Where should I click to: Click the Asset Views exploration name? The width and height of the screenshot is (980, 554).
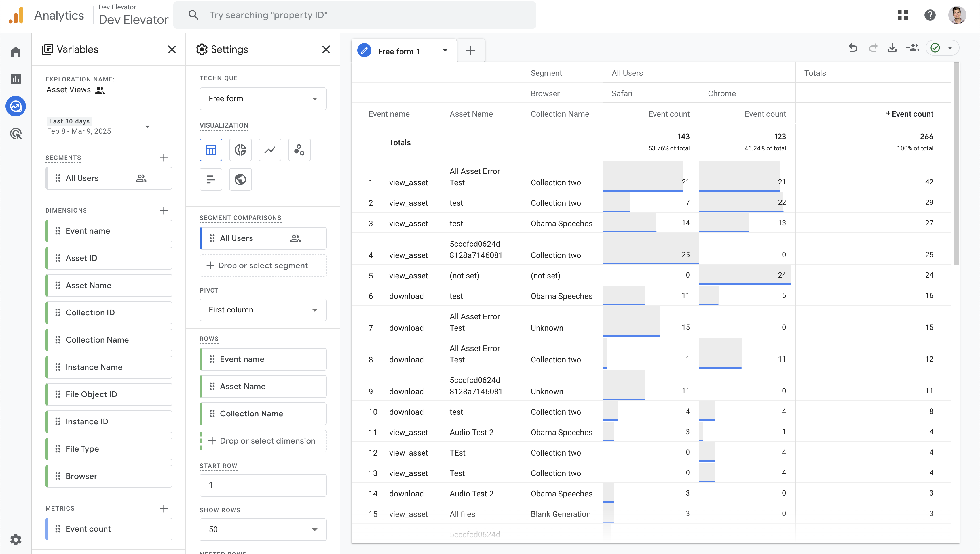tap(68, 90)
